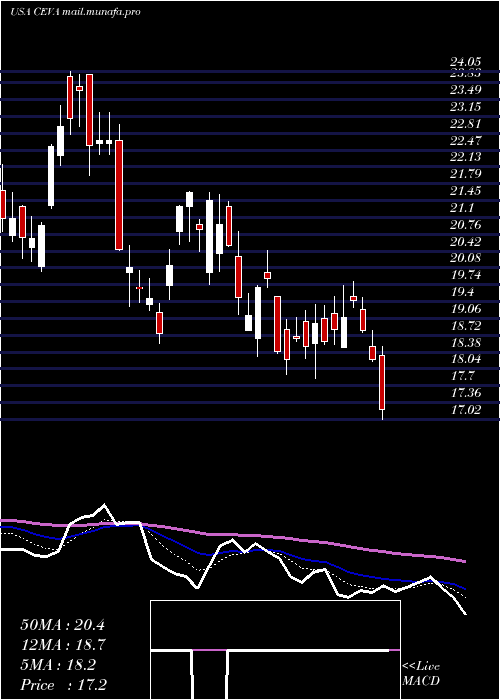Click the 19.74 price axis label
Screen dimensions: 500x700
coord(465,275)
